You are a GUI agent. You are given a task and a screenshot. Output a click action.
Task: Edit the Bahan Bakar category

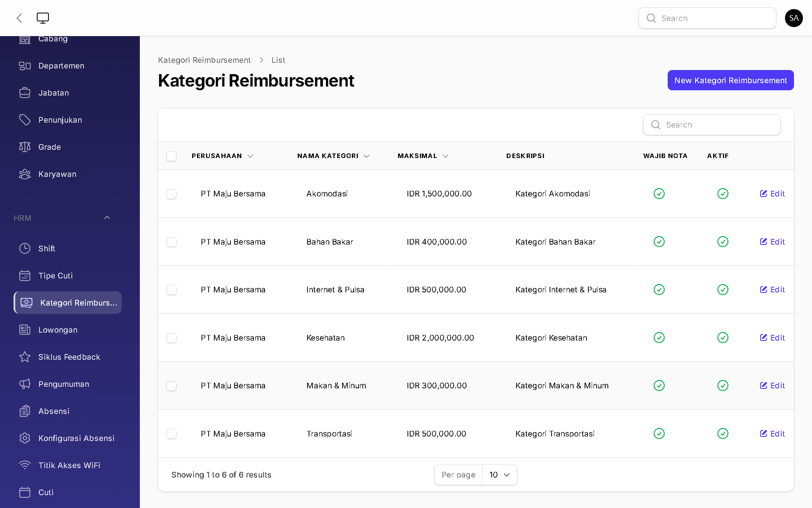tap(772, 242)
